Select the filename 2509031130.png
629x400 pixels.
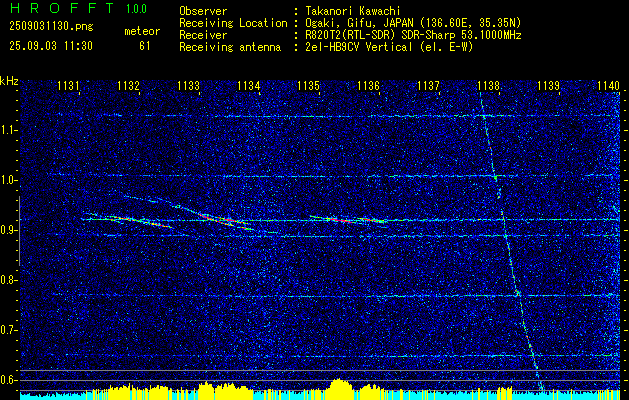coord(51,27)
